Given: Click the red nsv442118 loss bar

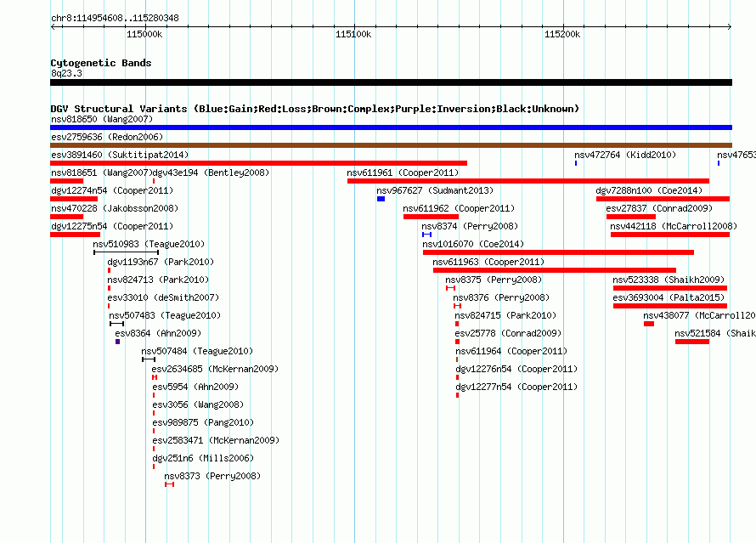Looking at the screenshot, I should (x=670, y=235).
